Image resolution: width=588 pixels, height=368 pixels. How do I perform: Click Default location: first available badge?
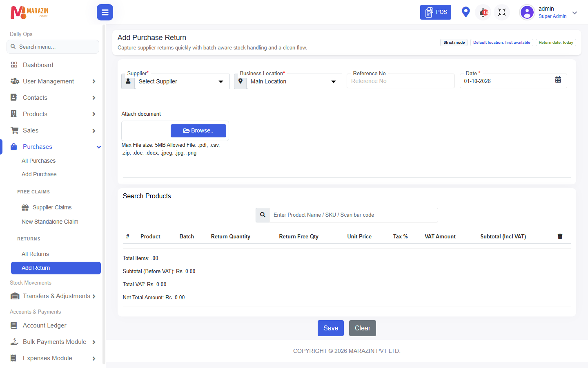click(501, 43)
